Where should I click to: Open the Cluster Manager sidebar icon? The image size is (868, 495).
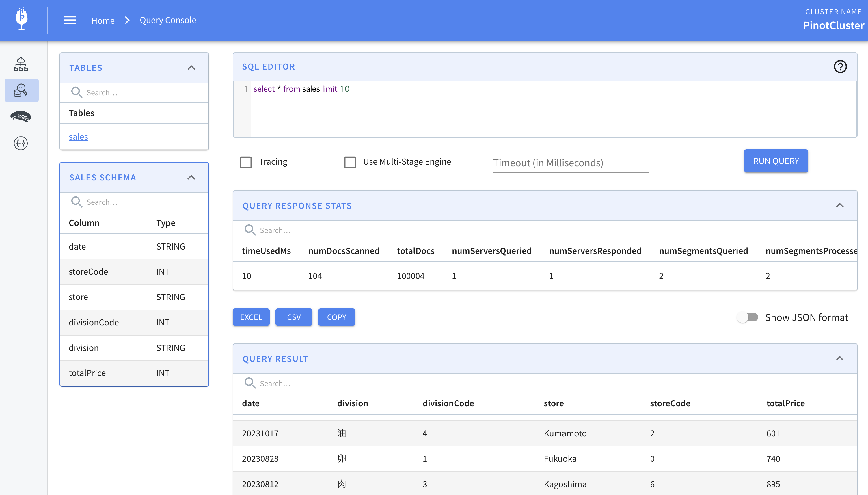coord(21,64)
